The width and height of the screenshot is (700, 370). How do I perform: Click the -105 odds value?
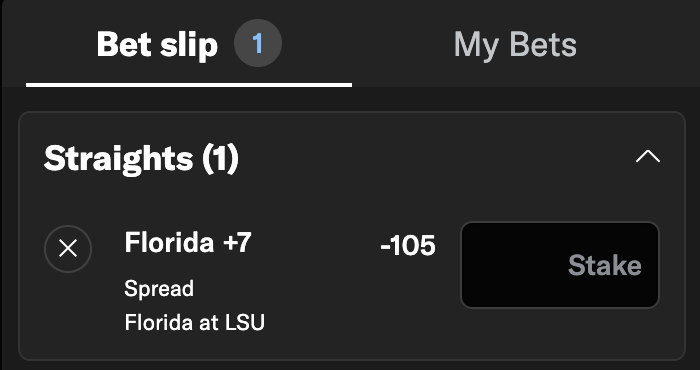pos(408,245)
